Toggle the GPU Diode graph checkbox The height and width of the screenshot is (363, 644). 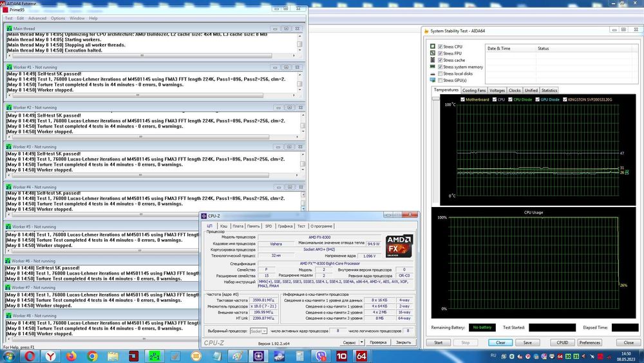[536, 99]
